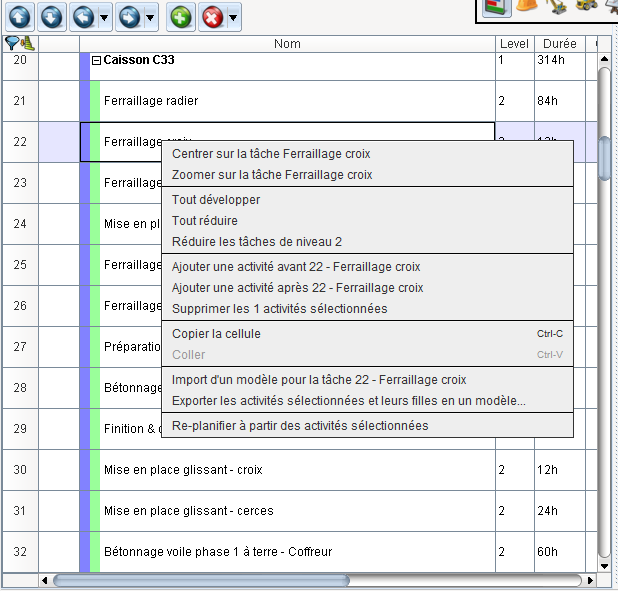Collapse the Caisson C33 tree node
This screenshot has height=591, width=618.
[x=96, y=60]
